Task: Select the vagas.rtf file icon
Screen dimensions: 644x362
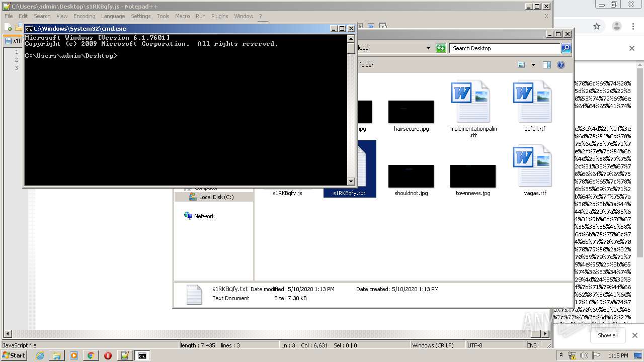Action: point(532,165)
